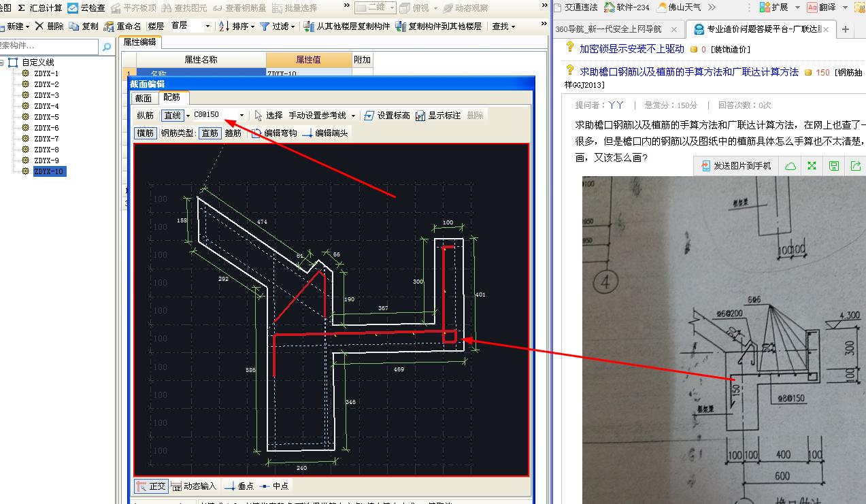Click 删除 X icon in component toolbar
This screenshot has height=504, width=866.
39,26
